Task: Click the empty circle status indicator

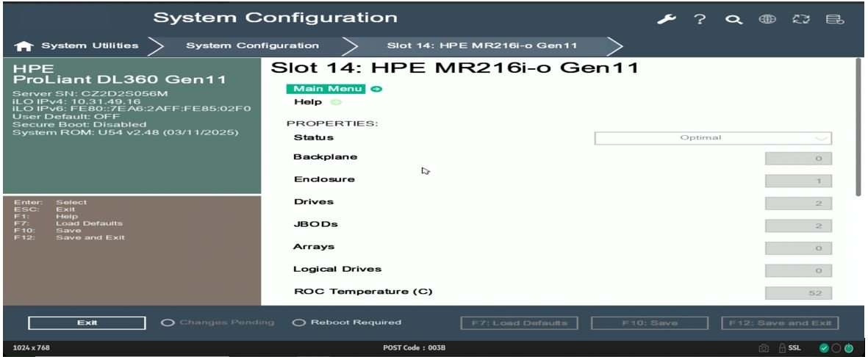Action: 836,348
